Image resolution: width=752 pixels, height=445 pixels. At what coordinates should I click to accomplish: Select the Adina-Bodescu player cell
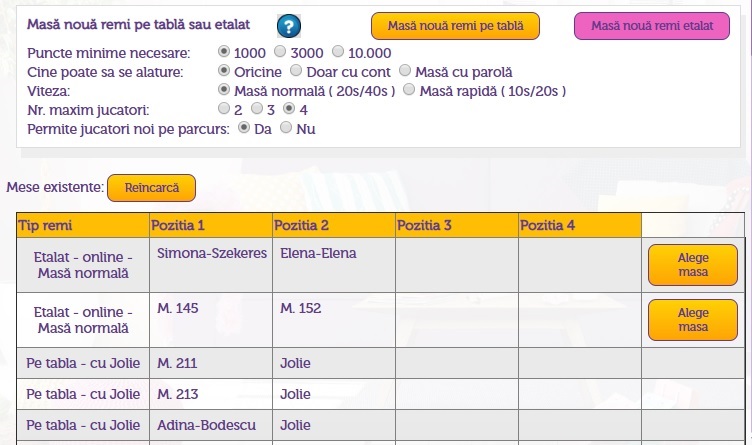(x=211, y=425)
